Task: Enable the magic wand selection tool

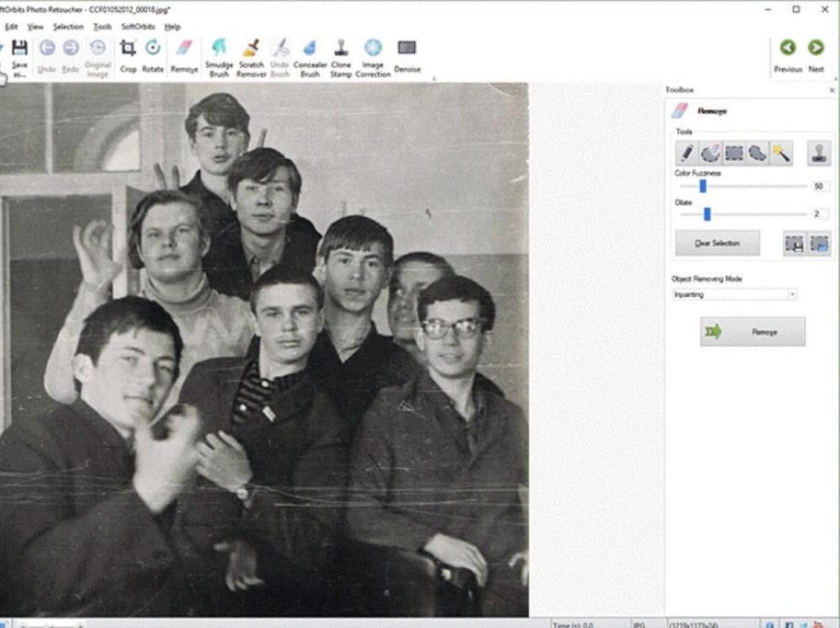Action: pos(781,153)
